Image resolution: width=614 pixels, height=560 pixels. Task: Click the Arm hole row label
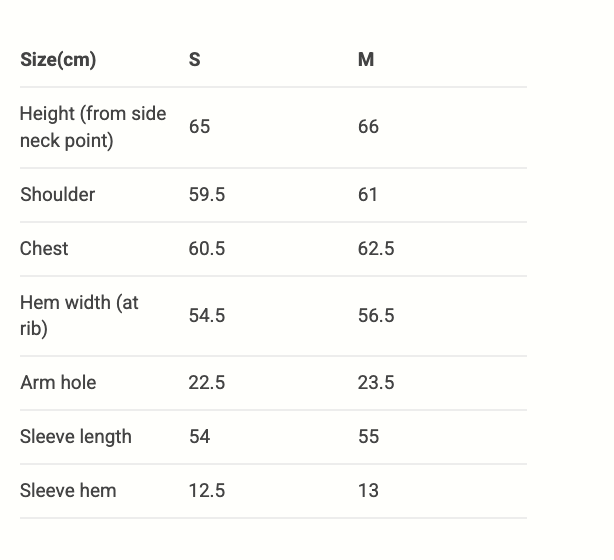tap(58, 383)
